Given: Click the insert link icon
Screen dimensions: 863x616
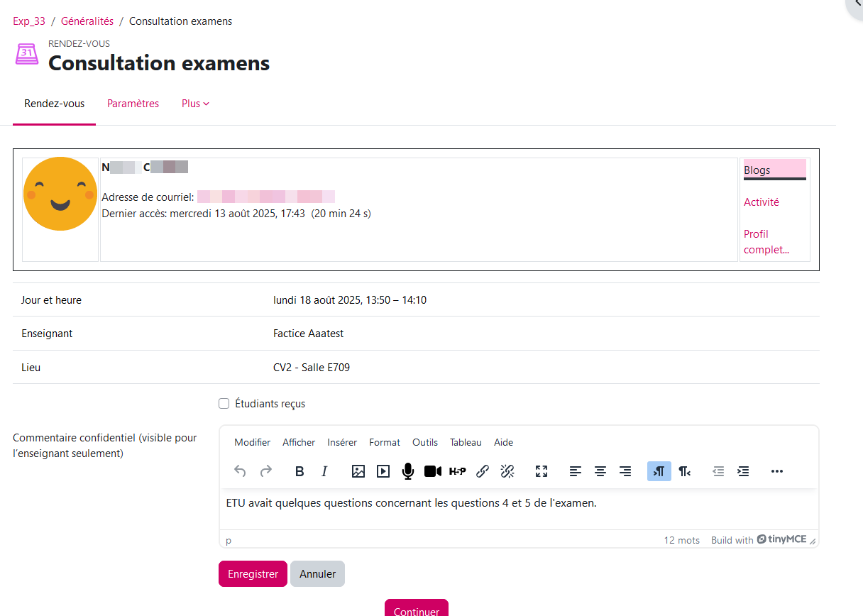Looking at the screenshot, I should click(x=483, y=471).
